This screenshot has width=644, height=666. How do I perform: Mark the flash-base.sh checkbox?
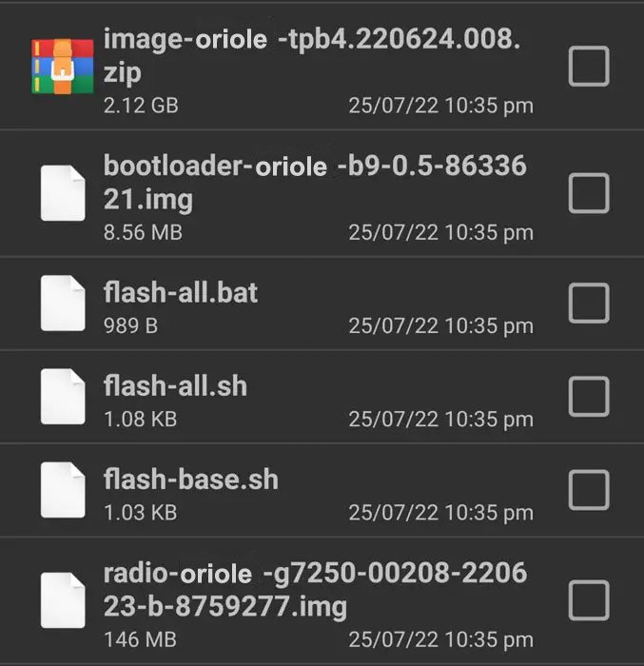tap(588, 491)
